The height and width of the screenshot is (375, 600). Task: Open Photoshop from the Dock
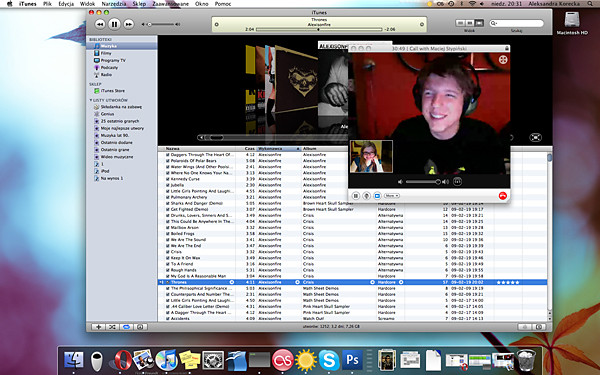[352, 360]
